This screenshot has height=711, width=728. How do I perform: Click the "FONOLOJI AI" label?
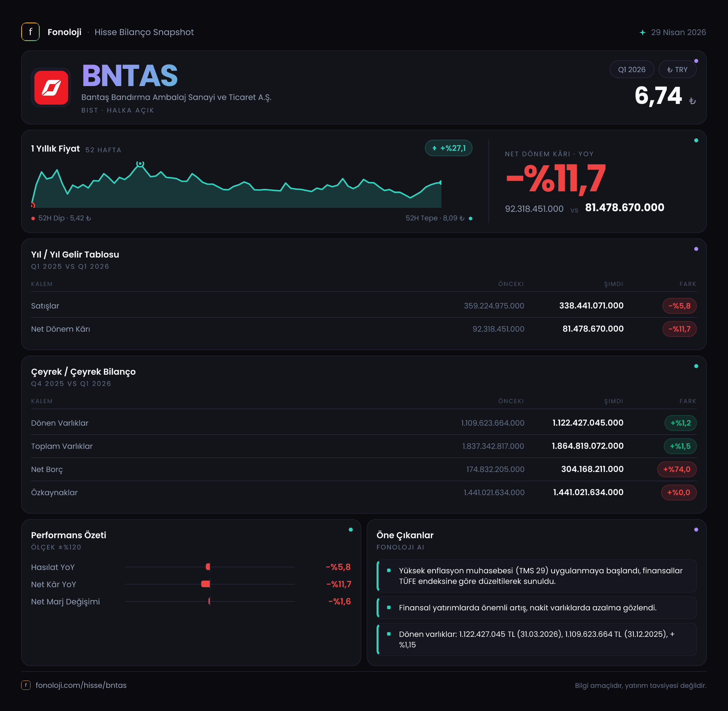pyautogui.click(x=400, y=547)
